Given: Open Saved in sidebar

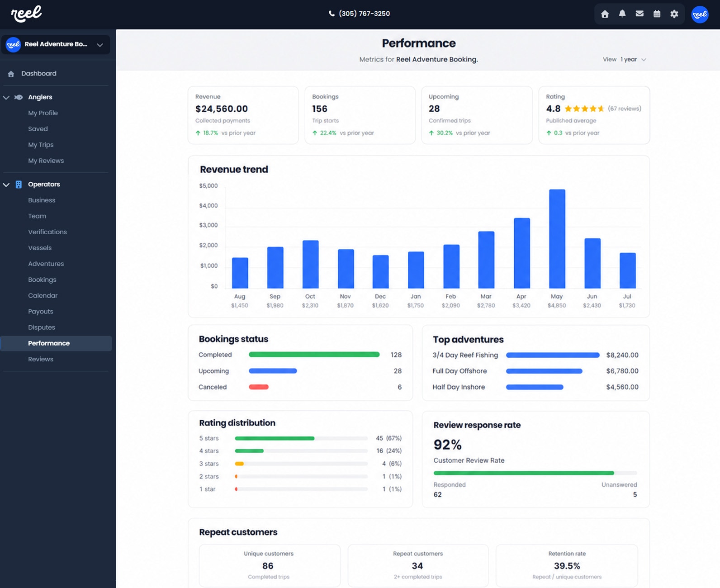Looking at the screenshot, I should click(x=38, y=129).
